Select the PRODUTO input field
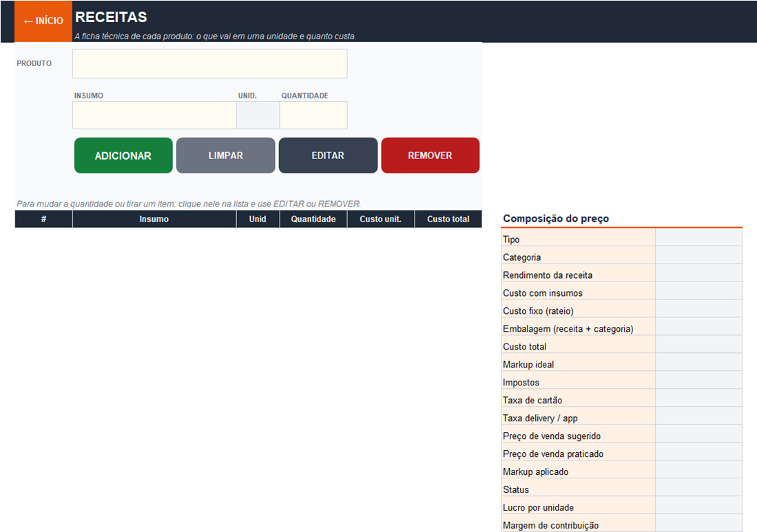The height and width of the screenshot is (532, 757). pyautogui.click(x=209, y=63)
